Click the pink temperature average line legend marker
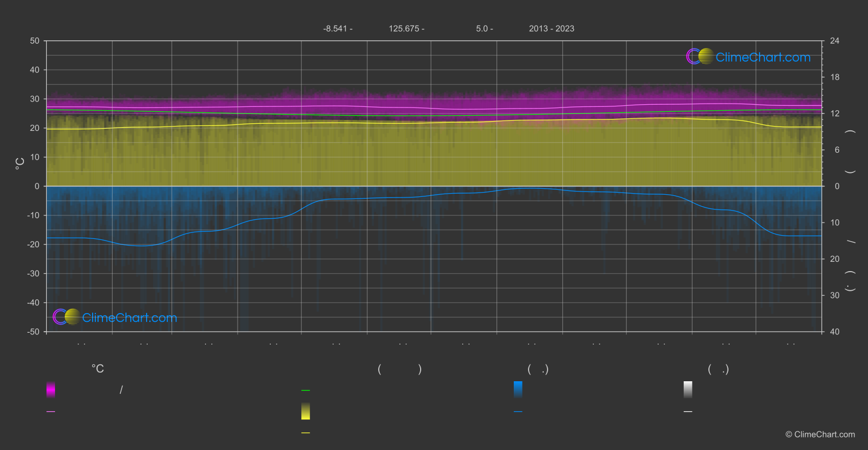 (x=51, y=412)
